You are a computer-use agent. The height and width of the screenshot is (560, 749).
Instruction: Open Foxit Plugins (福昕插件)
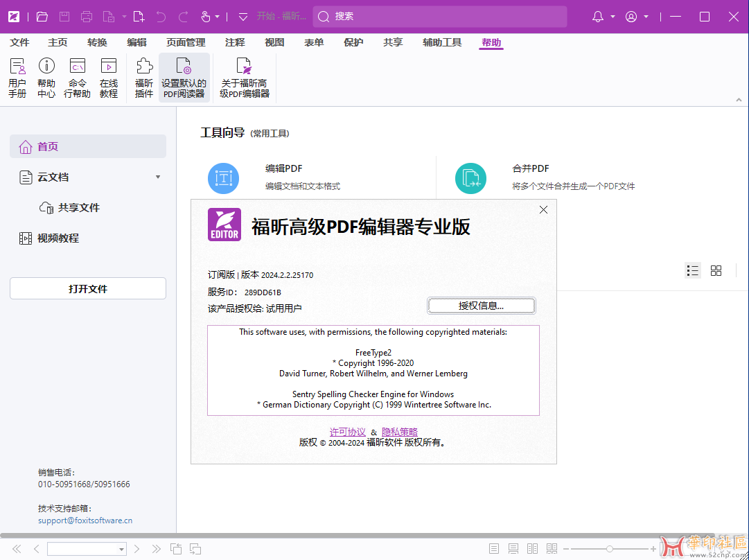144,78
